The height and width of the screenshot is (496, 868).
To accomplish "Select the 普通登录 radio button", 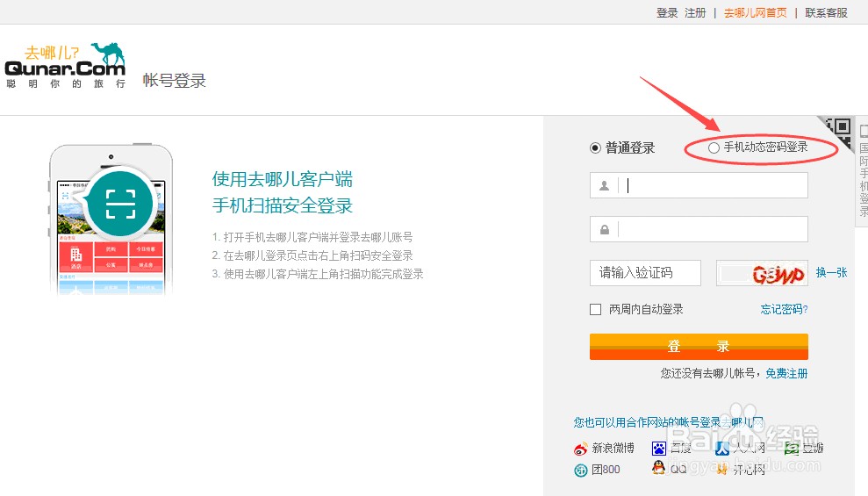I will click(x=595, y=147).
